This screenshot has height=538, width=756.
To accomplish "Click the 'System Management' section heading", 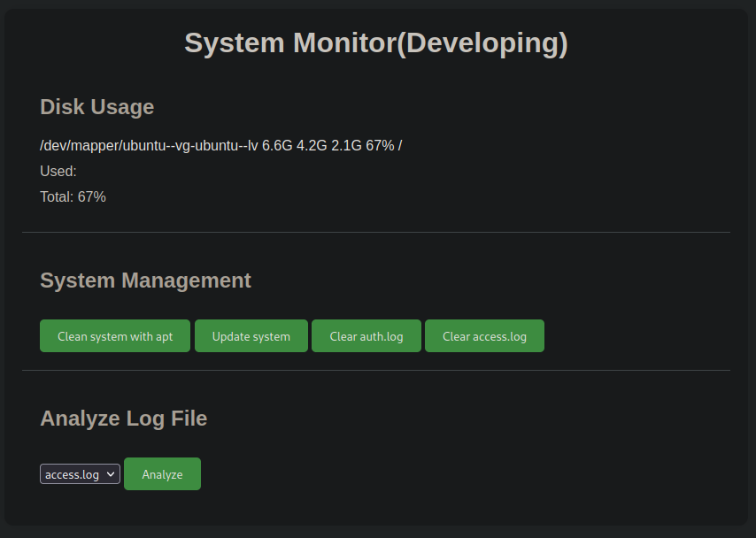I will coord(145,281).
